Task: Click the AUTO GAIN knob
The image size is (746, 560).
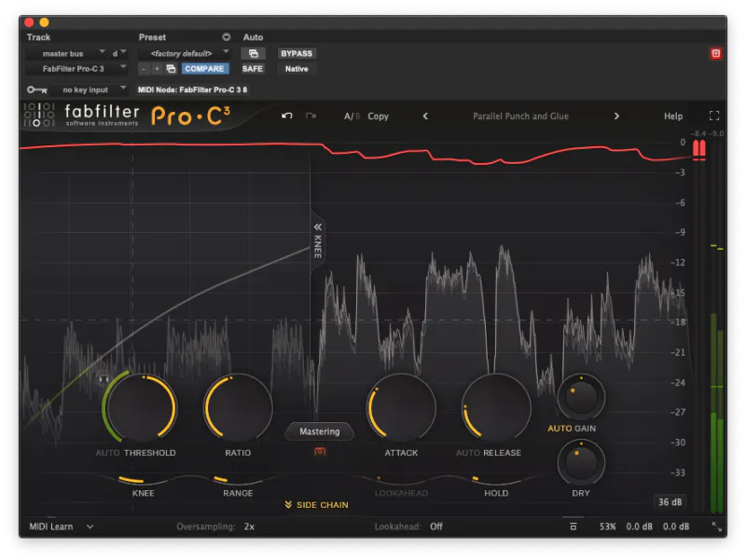Action: 581,397
